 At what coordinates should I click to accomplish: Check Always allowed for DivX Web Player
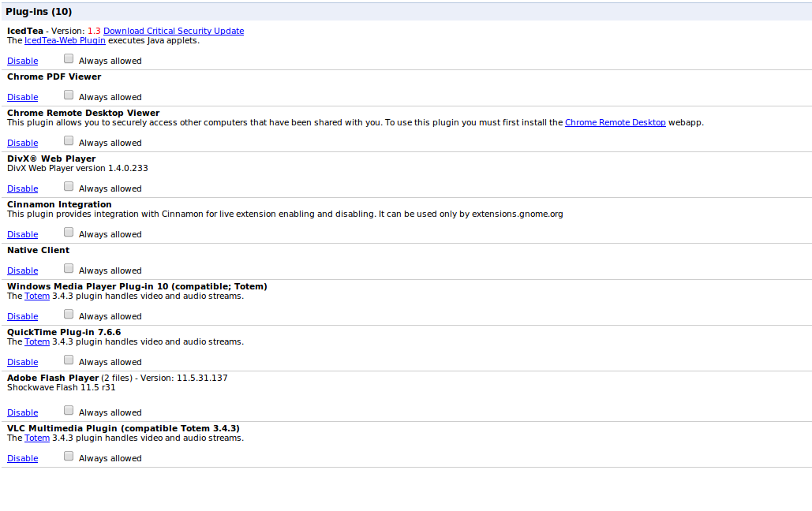click(69, 186)
